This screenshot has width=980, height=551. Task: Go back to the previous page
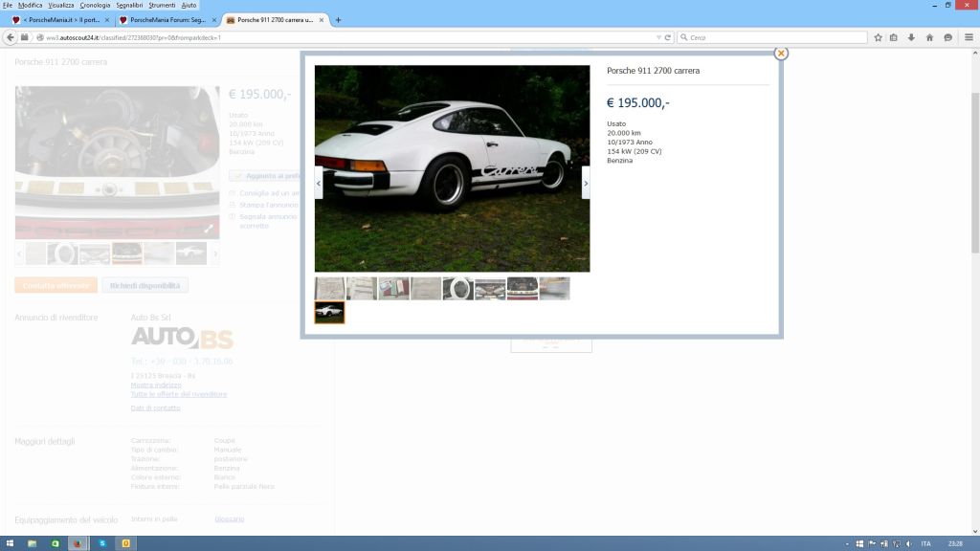[10, 37]
